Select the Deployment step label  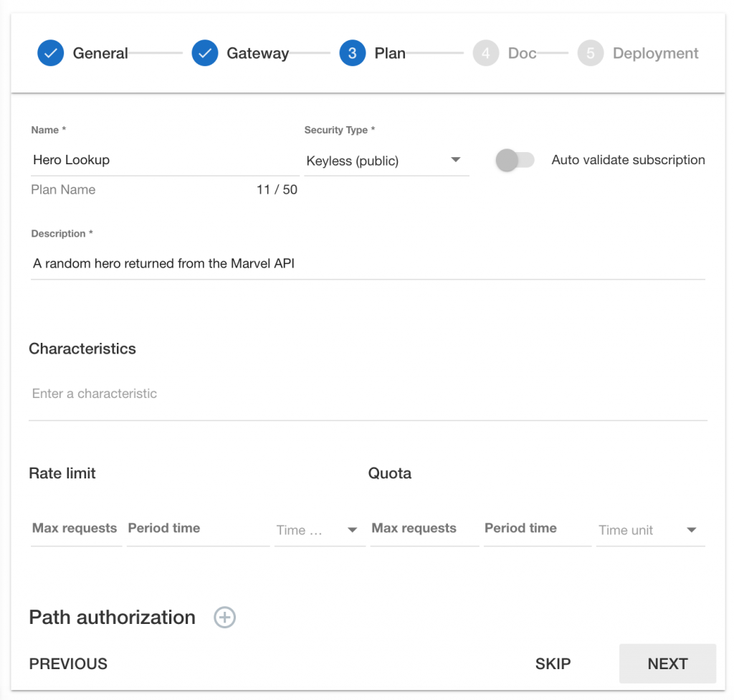655,52
